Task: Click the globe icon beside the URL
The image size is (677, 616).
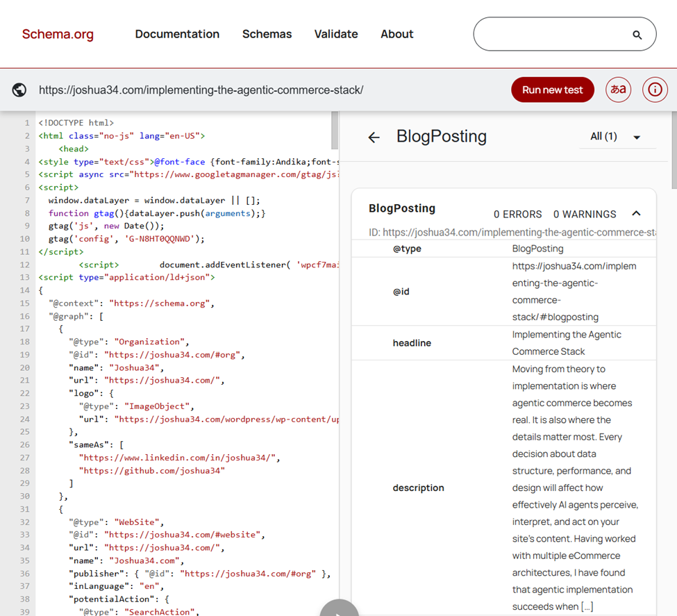Action: pyautogui.click(x=19, y=90)
